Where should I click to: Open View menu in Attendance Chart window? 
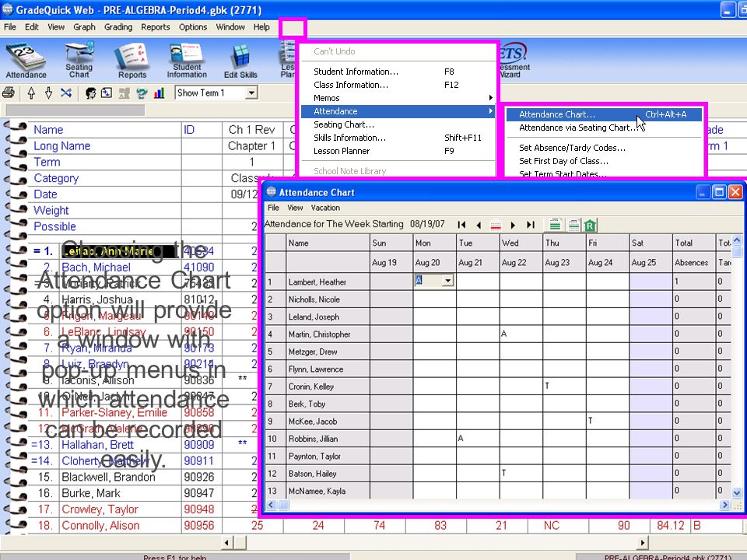pos(295,208)
